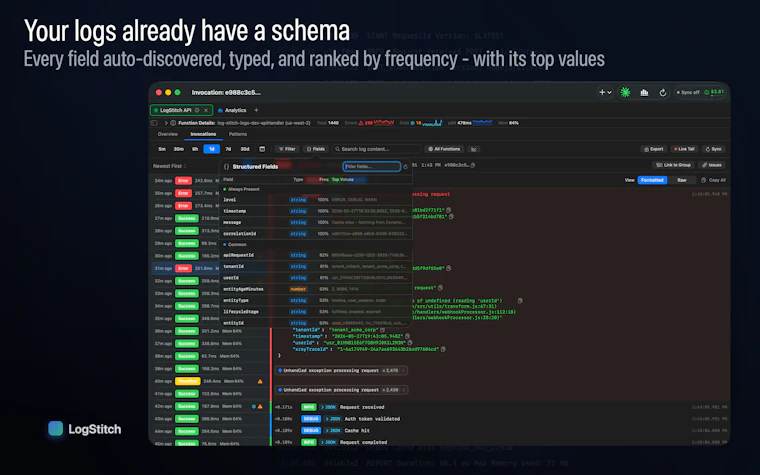Select the message field row
760x475 pixels.
[316, 222]
